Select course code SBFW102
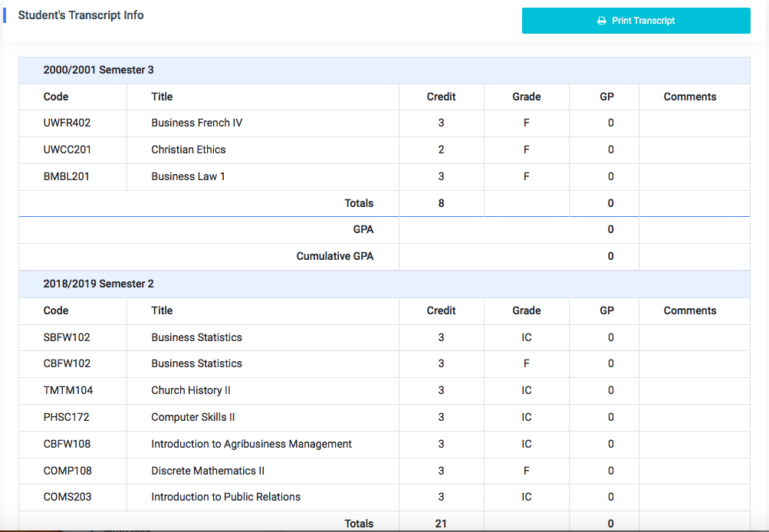769x532 pixels. [x=67, y=338]
